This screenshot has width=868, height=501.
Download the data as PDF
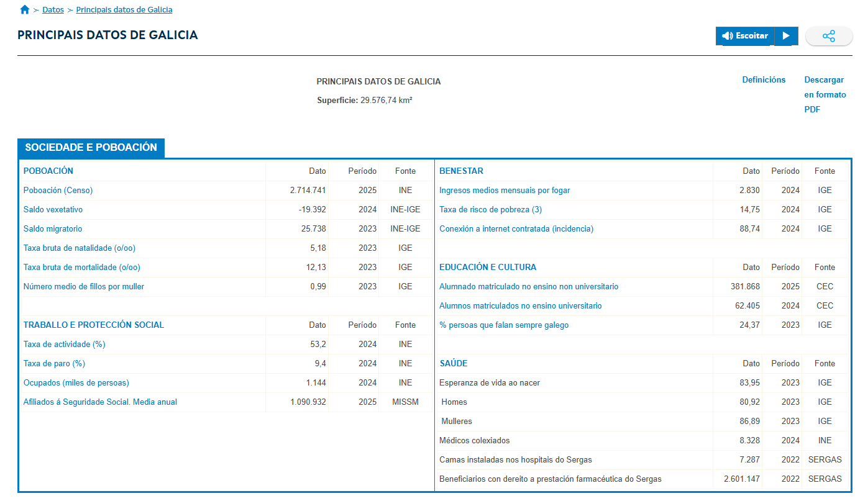pos(825,94)
